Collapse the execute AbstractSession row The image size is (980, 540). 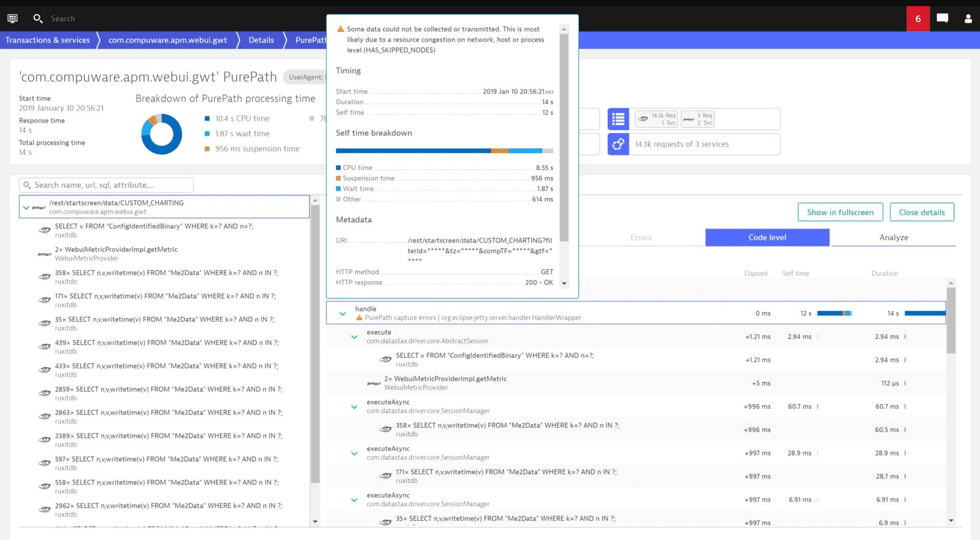tap(354, 337)
